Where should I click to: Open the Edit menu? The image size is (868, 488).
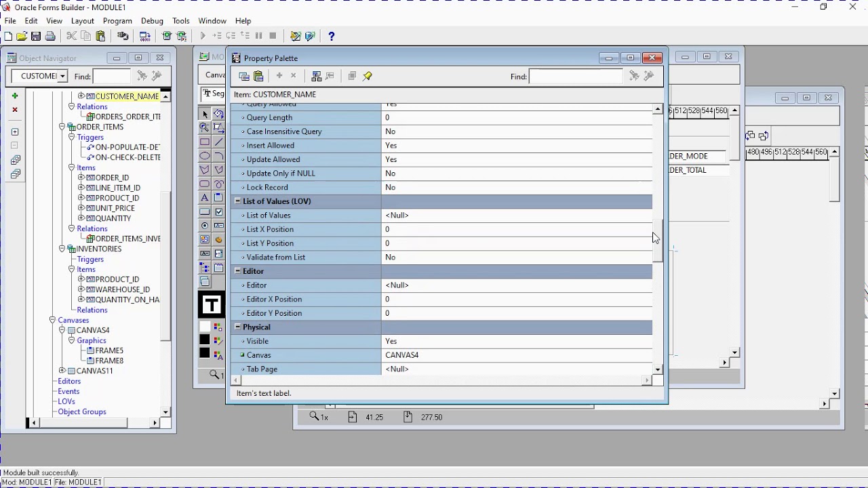31,21
